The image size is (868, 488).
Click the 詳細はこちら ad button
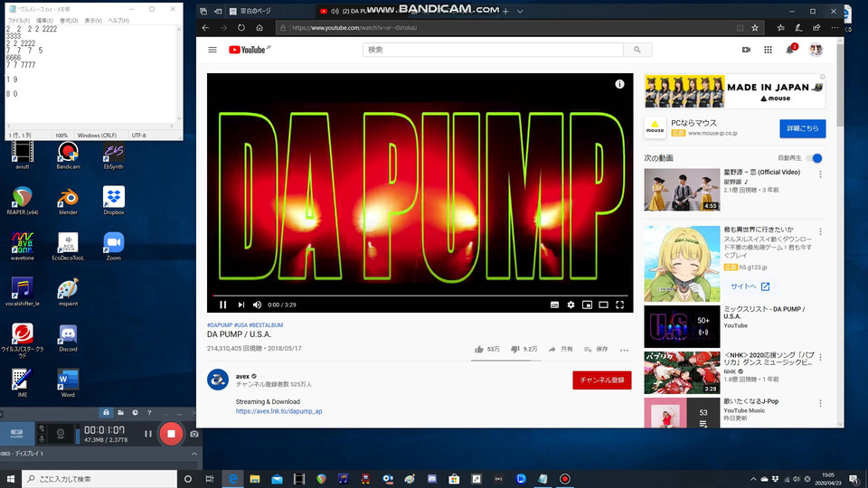[803, 128]
